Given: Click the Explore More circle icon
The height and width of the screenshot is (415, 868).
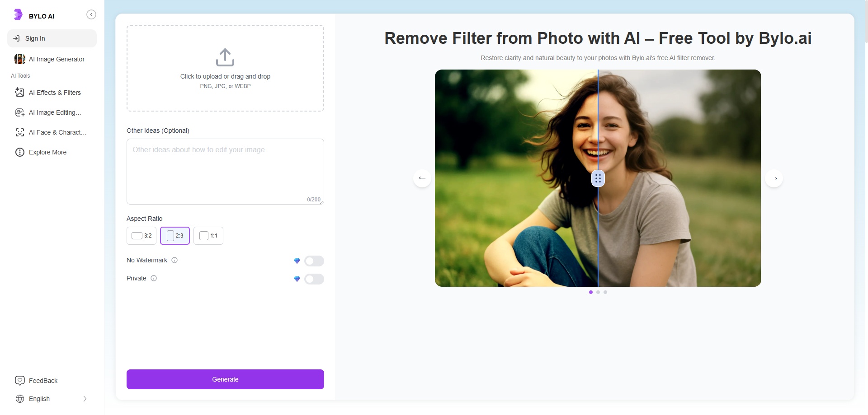Looking at the screenshot, I should (19, 152).
